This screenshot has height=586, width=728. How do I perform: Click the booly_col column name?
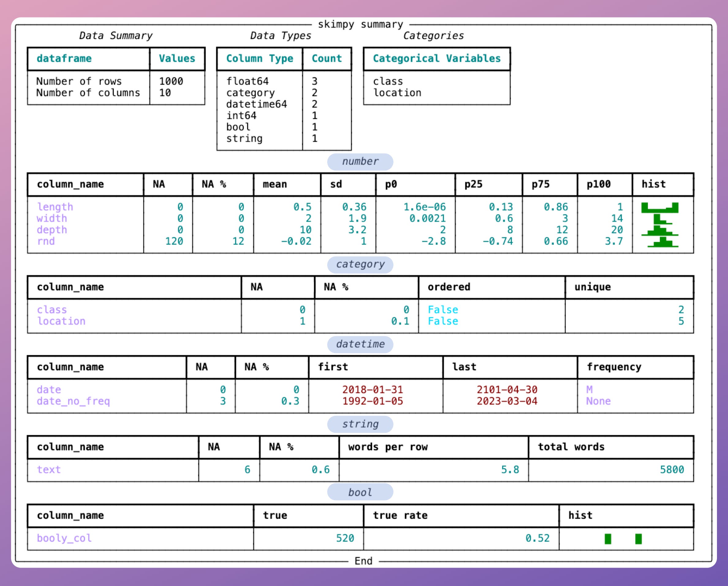point(64,538)
